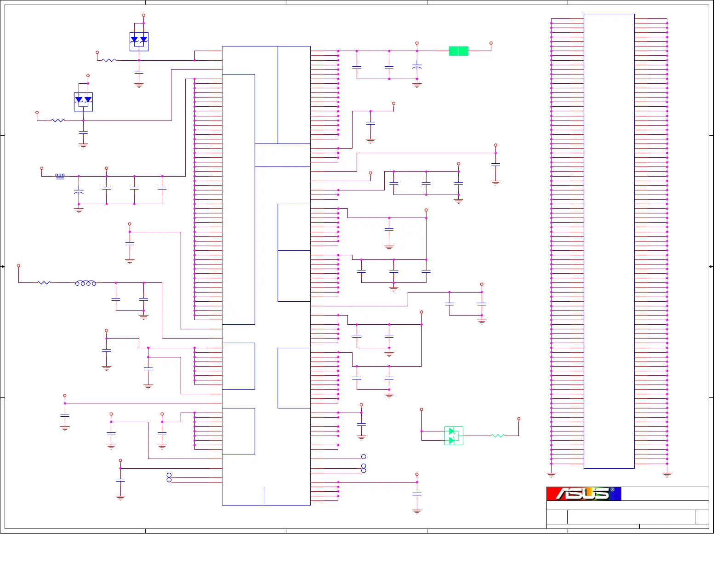Click the small ferrite bead symbol at upper left
This screenshot has width=728, height=563.
(60, 176)
